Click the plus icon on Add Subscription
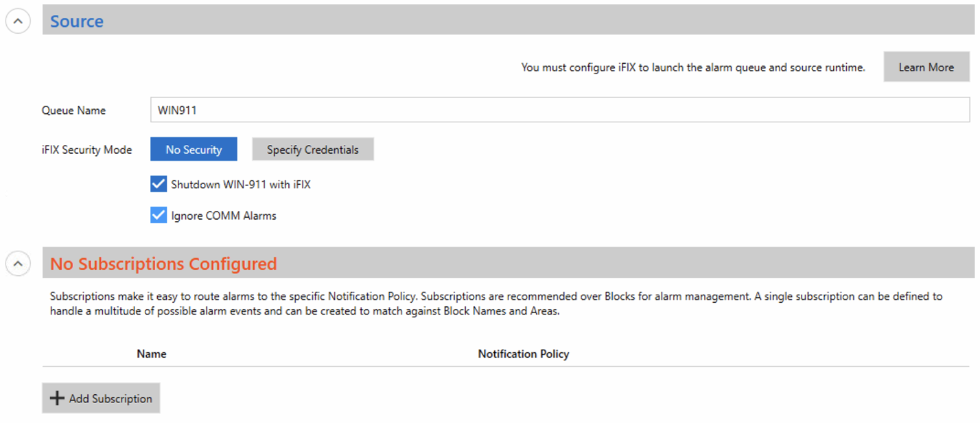Screen dimensions: 980x423 coord(58,398)
